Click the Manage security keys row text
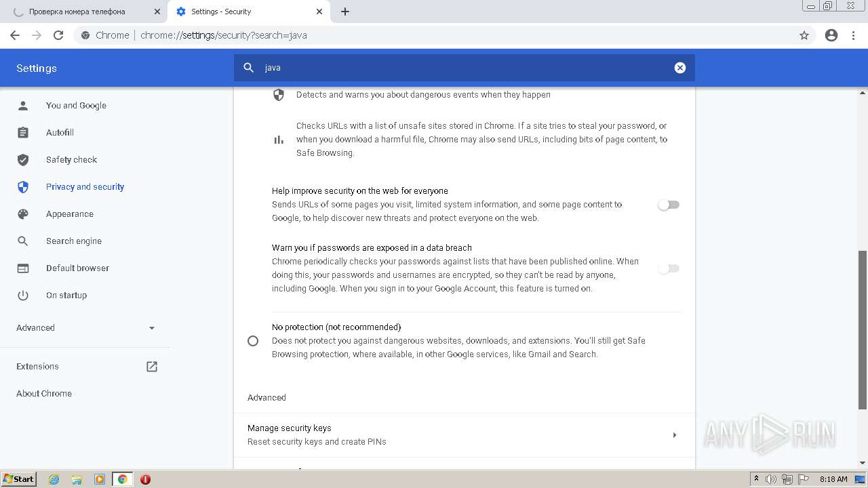868x488 pixels. 290,428
